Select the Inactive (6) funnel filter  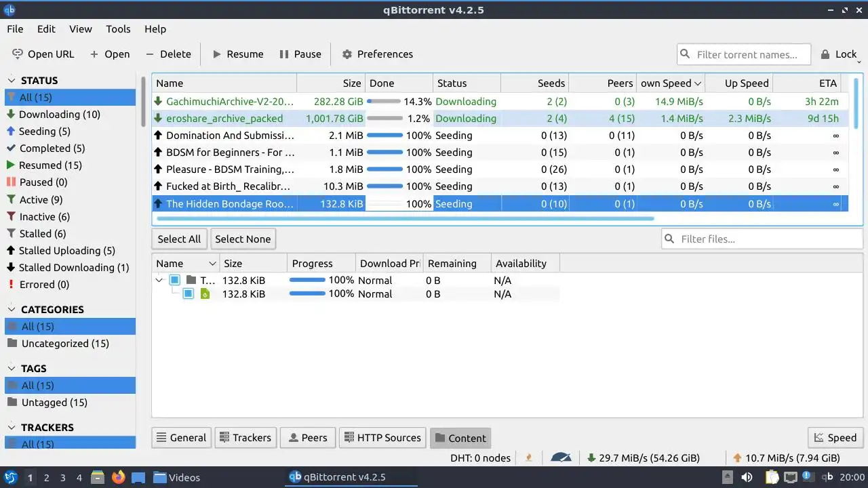point(71,217)
